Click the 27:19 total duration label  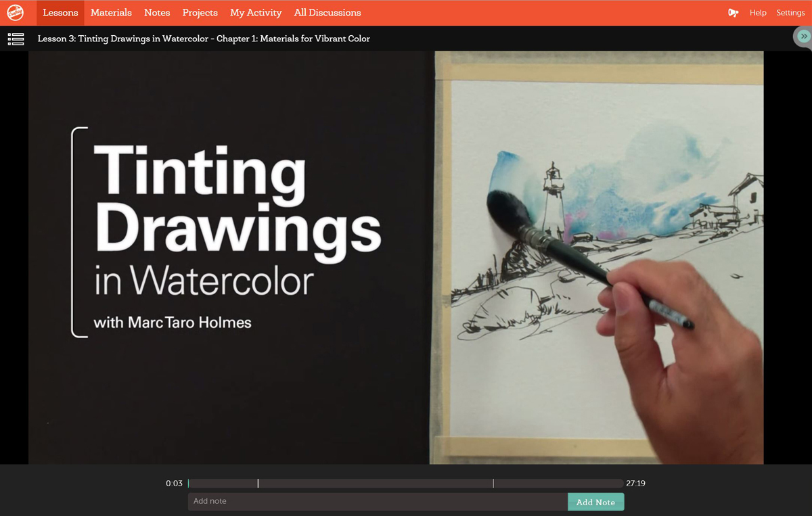tap(635, 484)
